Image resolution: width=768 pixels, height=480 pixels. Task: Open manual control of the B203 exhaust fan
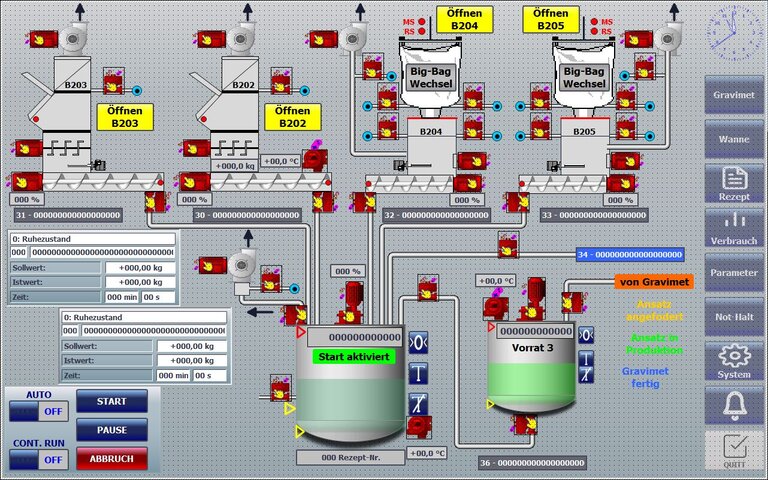(44, 39)
